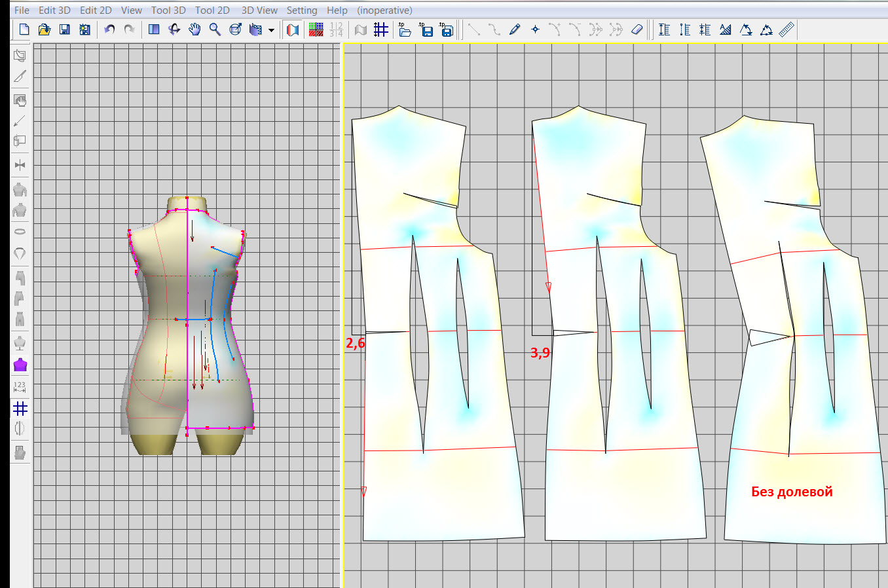This screenshot has height=588, width=888.
Task: Select the purple torso garment icon
Action: (x=20, y=365)
